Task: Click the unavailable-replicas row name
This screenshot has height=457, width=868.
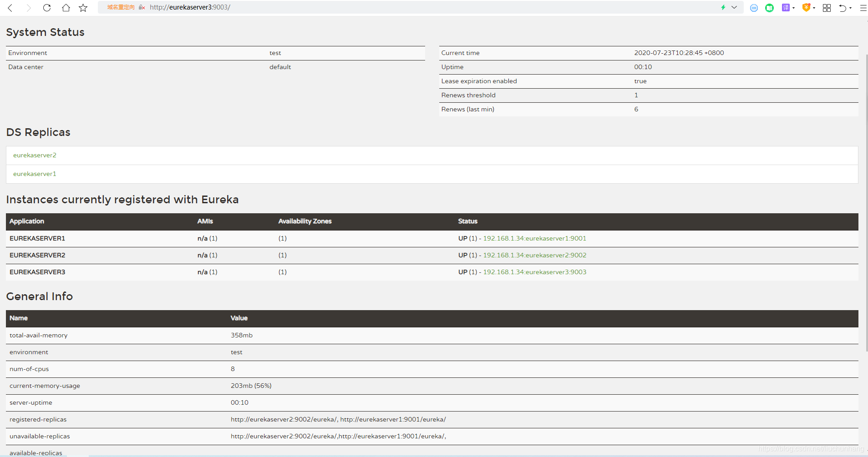Action: (x=40, y=436)
